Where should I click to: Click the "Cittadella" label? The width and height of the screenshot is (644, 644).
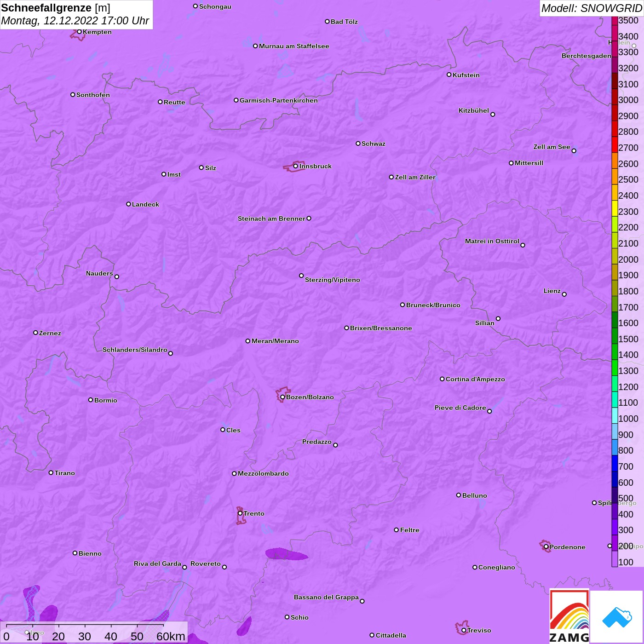point(391,635)
